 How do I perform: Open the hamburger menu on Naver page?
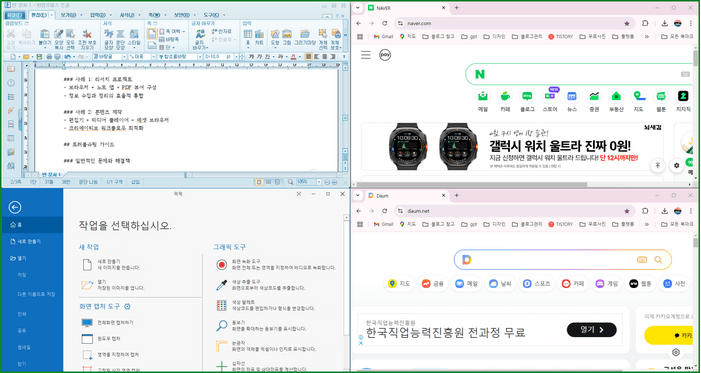(366, 55)
